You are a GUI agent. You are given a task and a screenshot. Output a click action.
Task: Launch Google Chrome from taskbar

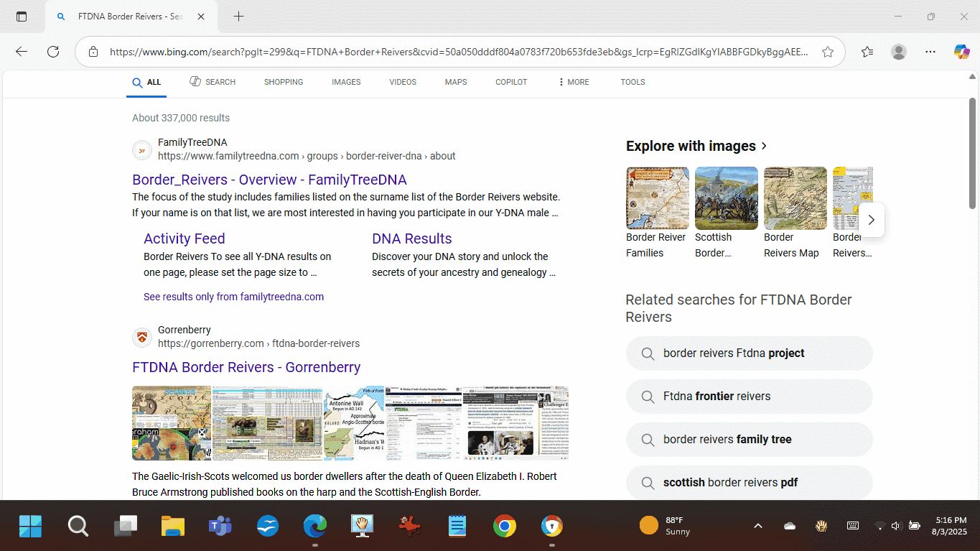[x=504, y=527]
